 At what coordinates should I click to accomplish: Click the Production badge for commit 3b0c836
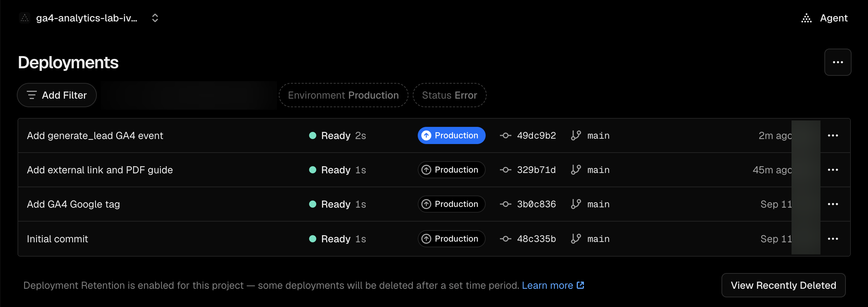(451, 204)
